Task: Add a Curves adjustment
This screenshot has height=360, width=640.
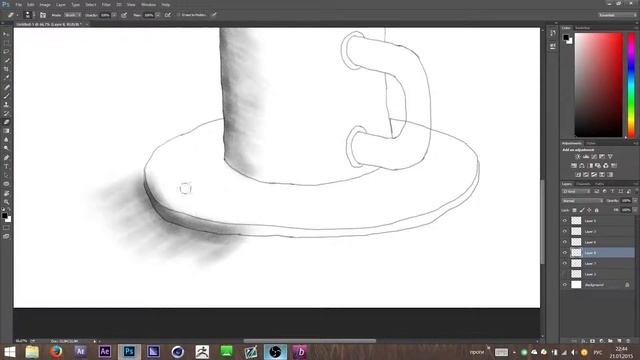Action: tap(594, 157)
